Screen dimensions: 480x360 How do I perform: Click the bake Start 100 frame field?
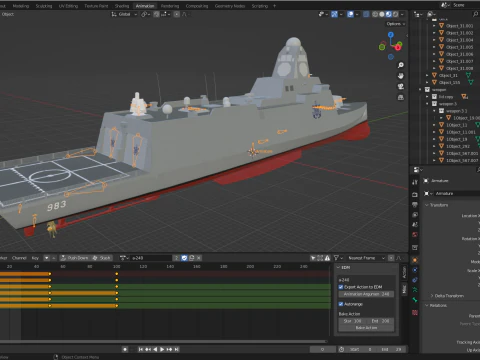tap(352, 321)
